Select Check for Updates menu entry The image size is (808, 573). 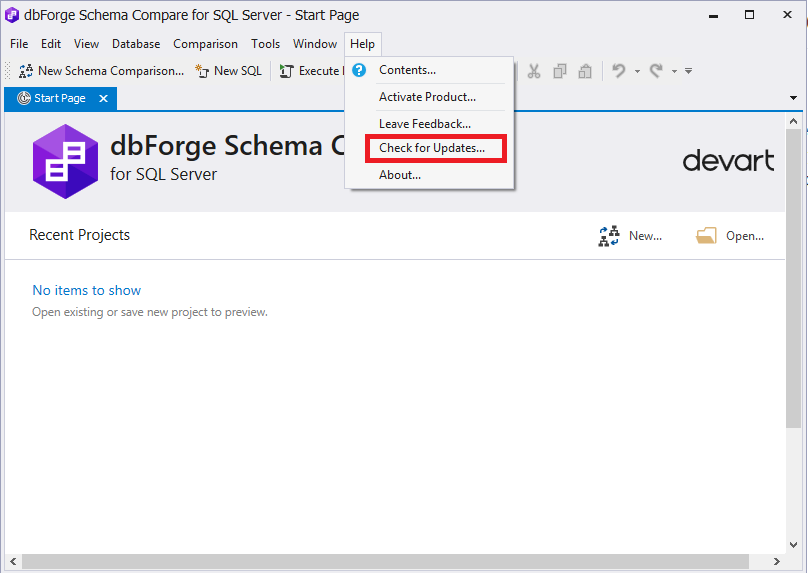pos(431,148)
